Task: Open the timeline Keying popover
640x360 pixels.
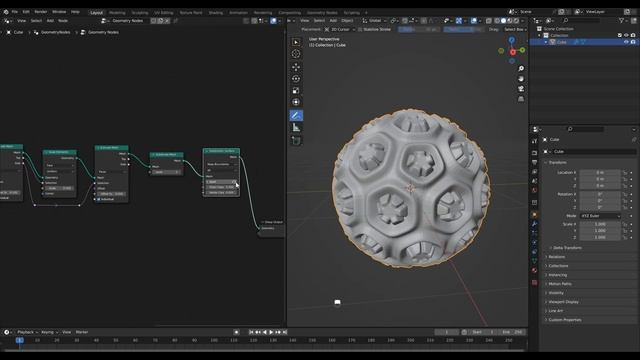Action: pyautogui.click(x=49, y=332)
